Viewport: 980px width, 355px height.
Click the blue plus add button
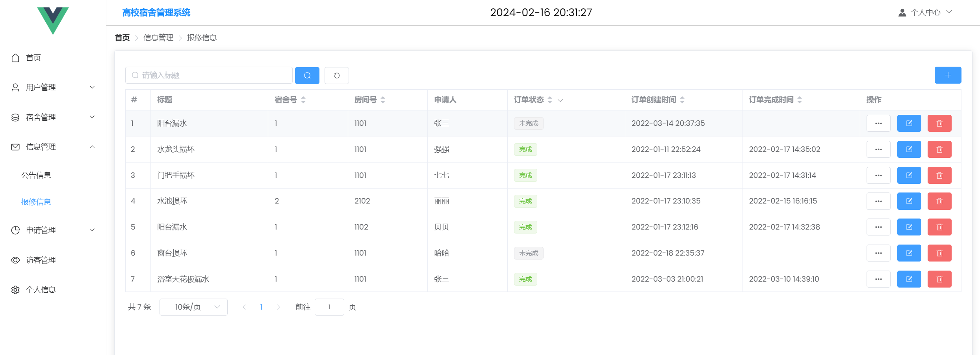coord(948,75)
